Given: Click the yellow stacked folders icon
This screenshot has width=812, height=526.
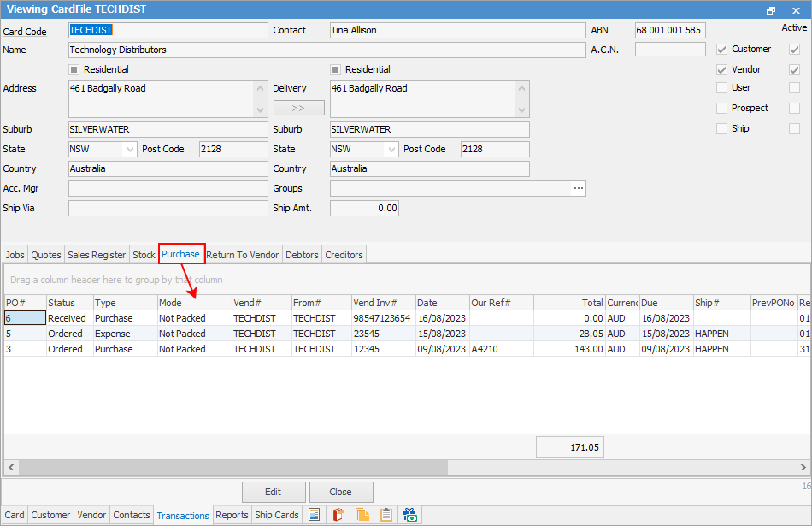Looking at the screenshot, I should click(x=362, y=515).
